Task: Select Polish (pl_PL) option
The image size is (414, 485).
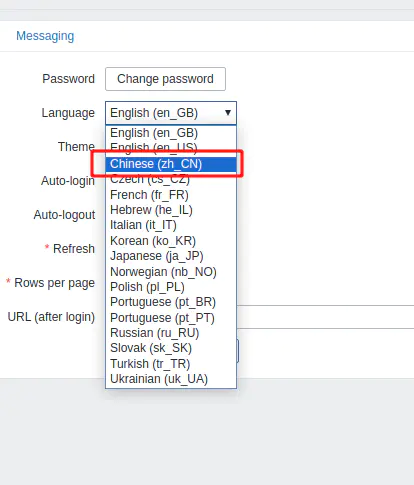Action: 171,287
